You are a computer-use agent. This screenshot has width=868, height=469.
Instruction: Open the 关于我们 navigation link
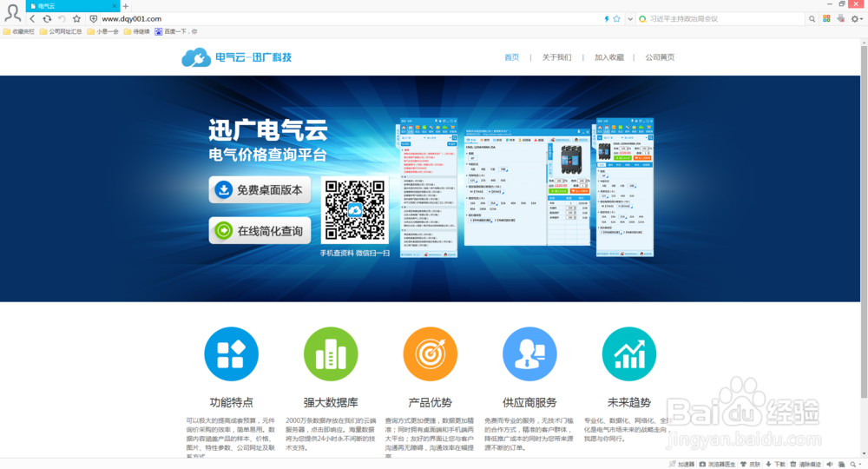point(556,57)
